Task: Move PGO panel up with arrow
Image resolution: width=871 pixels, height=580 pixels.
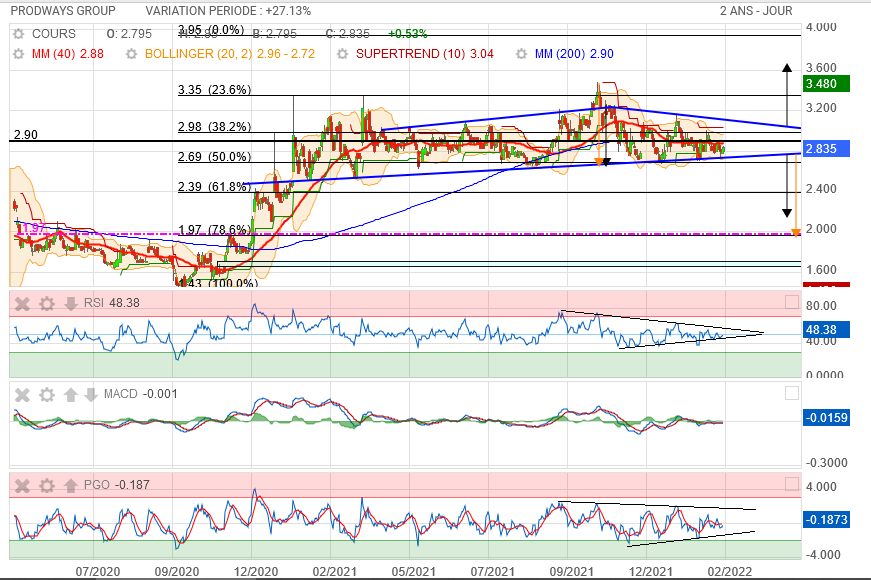Action: point(71,486)
